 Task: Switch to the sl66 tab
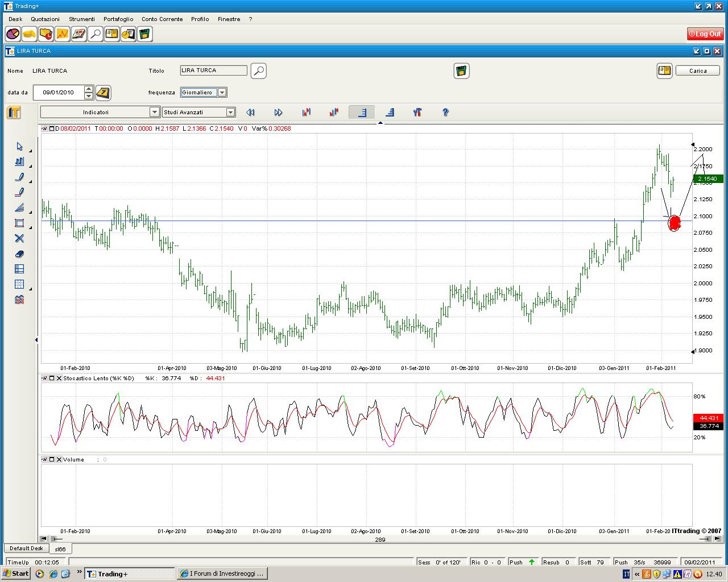60,549
